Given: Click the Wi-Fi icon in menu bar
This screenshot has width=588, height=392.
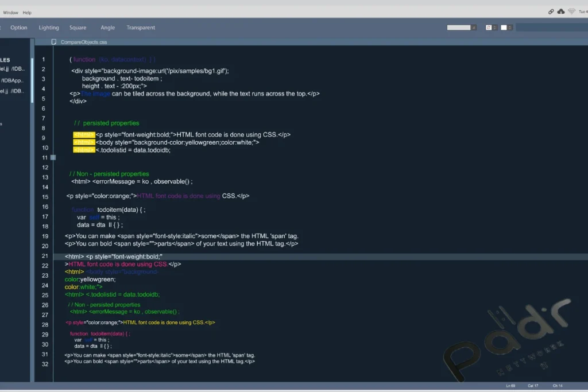Looking at the screenshot, I should [571, 11].
